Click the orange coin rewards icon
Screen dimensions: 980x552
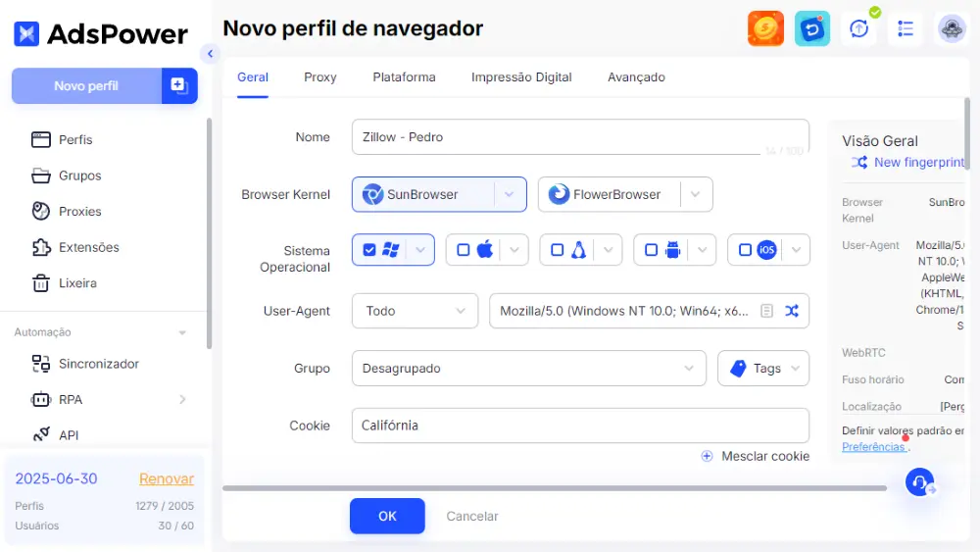[x=765, y=28]
